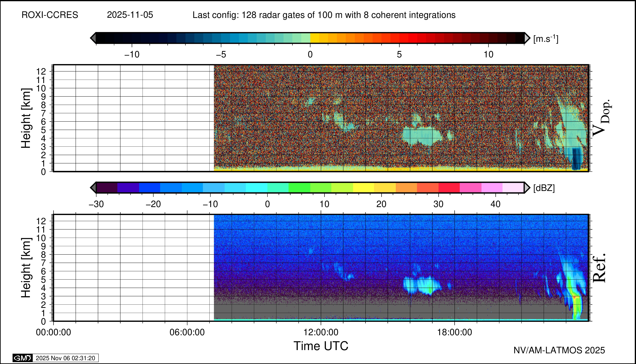This screenshot has width=636, height=364.
Task: Click the 12:00:00 time axis label
Action: [x=321, y=332]
